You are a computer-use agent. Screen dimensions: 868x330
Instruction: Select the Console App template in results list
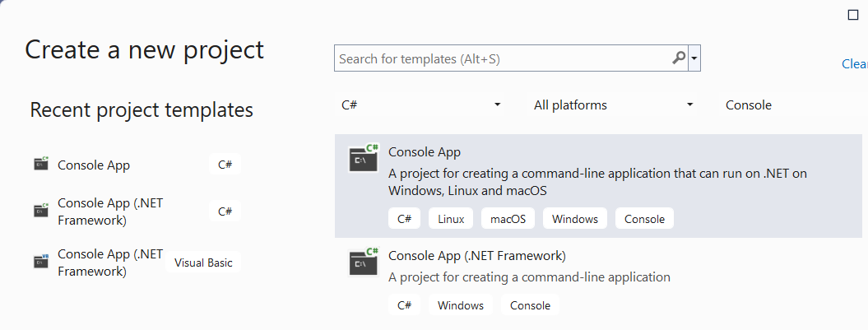[598, 185]
